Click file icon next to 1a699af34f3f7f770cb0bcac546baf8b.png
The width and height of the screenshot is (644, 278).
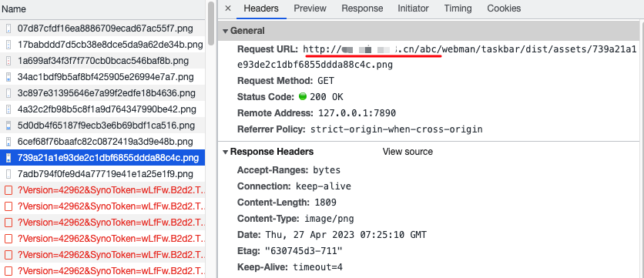(8, 61)
